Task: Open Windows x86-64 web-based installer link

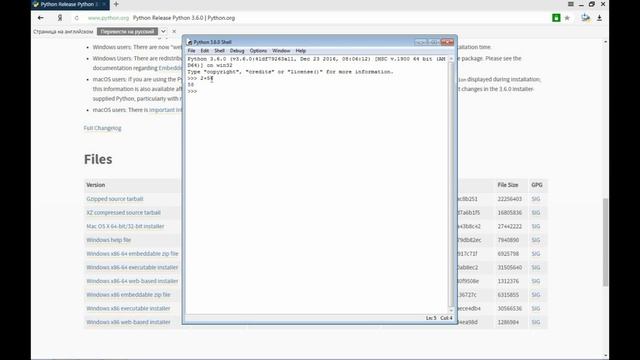Action: [x=132, y=281]
